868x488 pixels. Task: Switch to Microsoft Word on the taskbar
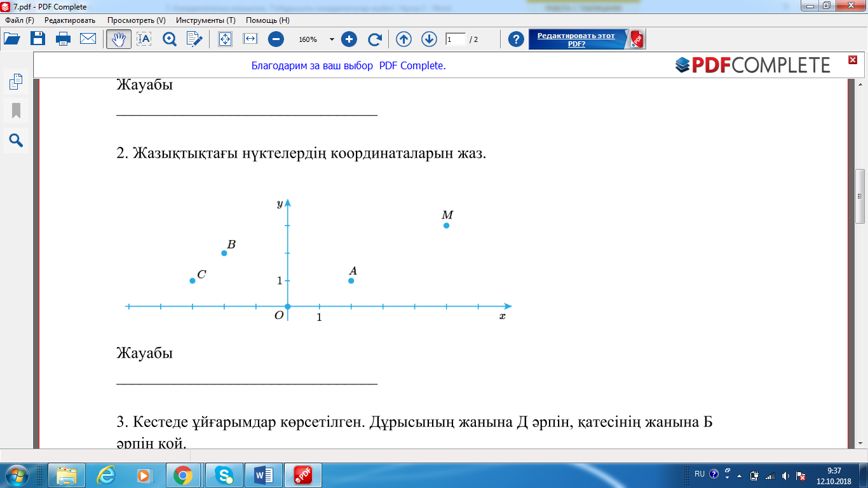262,475
